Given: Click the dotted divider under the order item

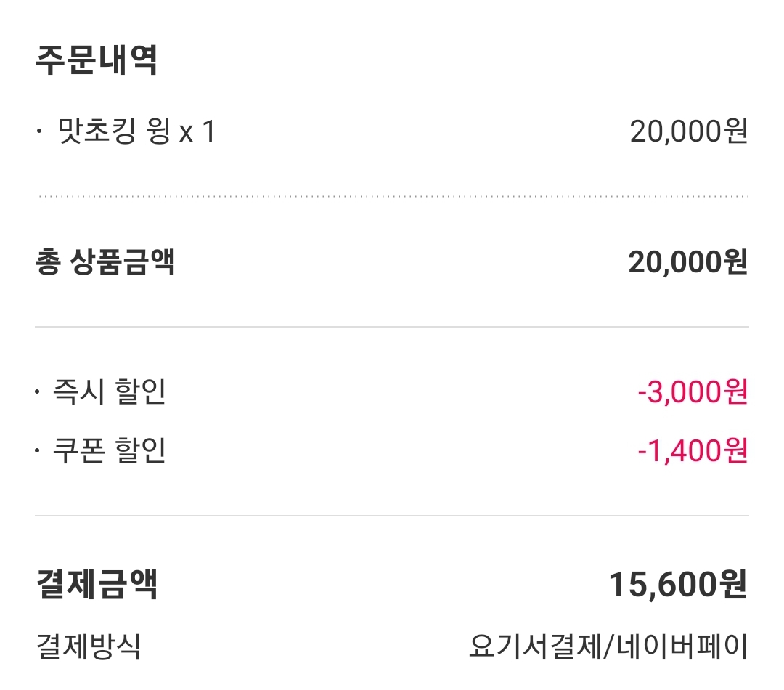Looking at the screenshot, I should point(392,196).
